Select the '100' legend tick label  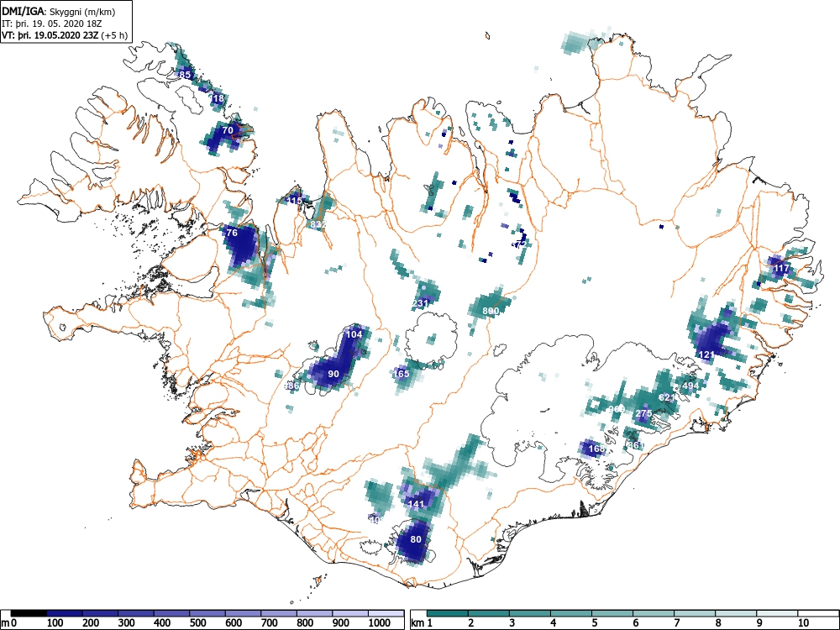tap(55, 623)
